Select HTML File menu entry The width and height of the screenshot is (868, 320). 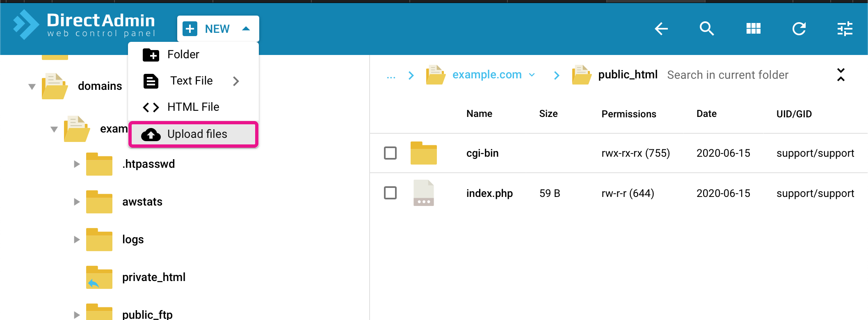(193, 107)
